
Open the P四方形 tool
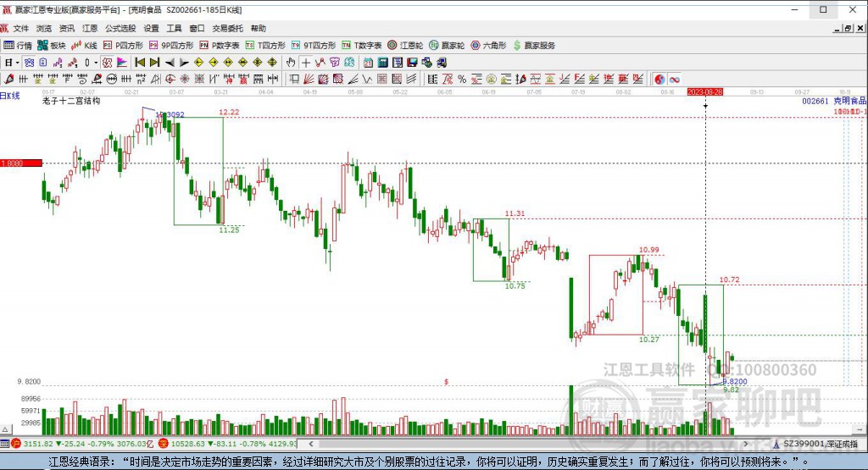[123, 46]
